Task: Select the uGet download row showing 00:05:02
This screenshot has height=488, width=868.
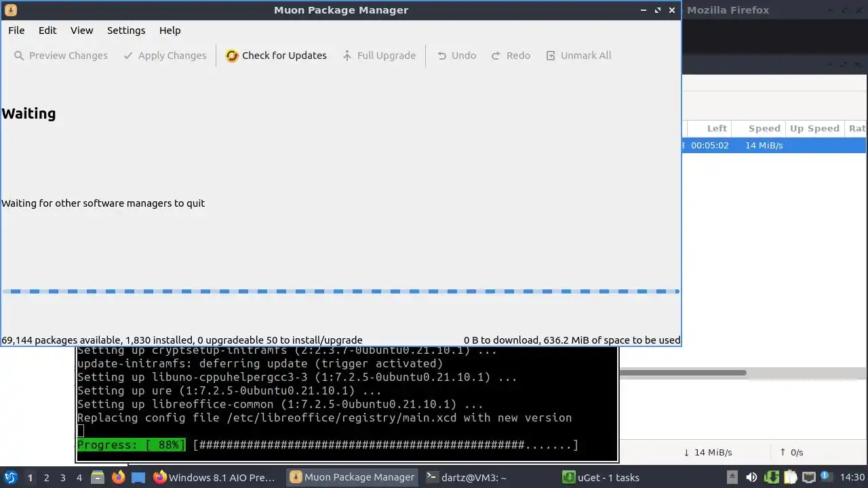Action: (x=774, y=145)
